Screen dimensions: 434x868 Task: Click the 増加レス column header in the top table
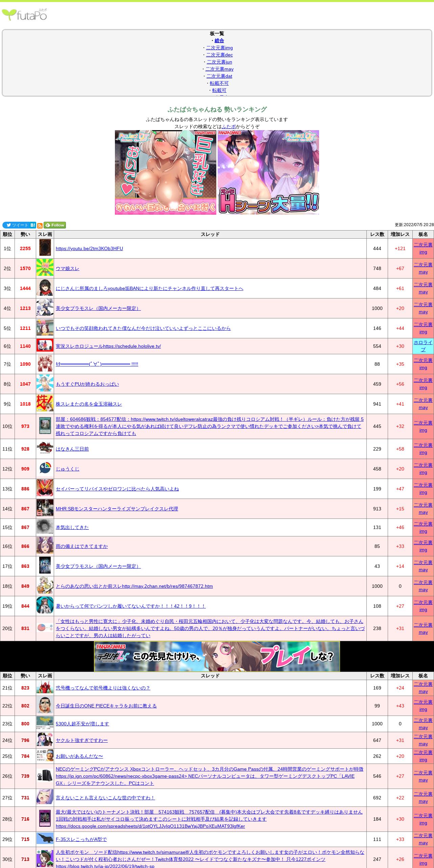[400, 234]
